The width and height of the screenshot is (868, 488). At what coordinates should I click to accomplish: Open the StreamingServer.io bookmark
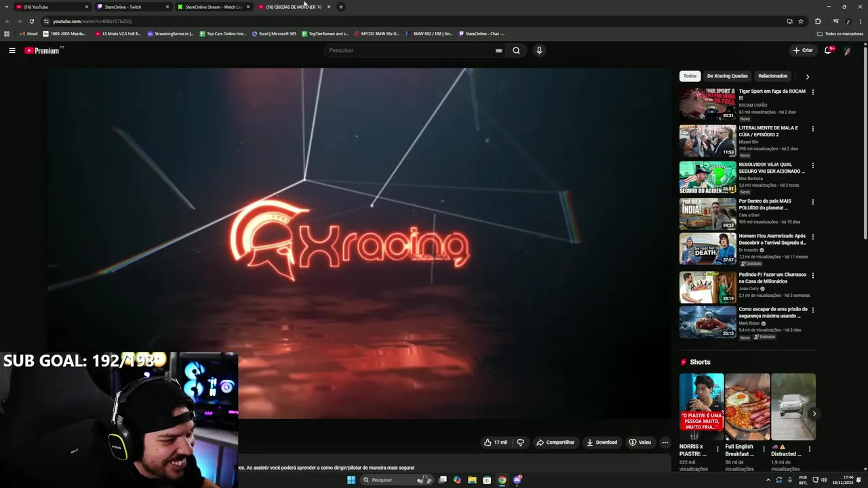pyautogui.click(x=171, y=33)
